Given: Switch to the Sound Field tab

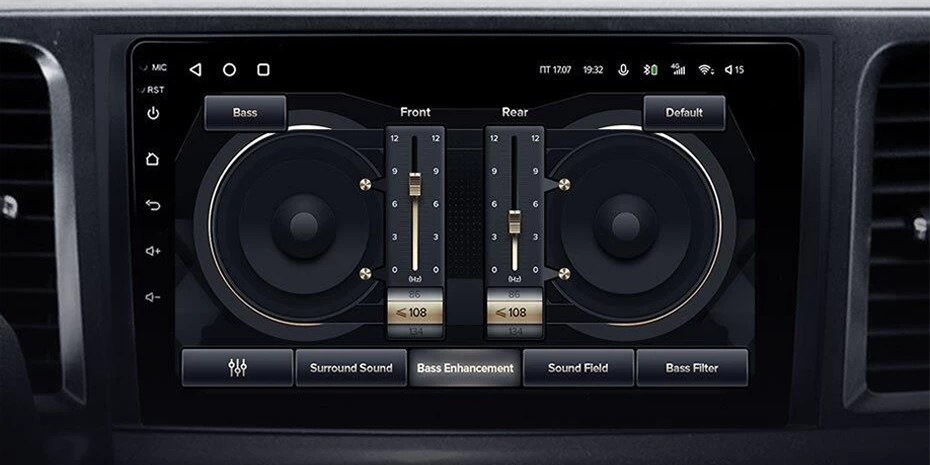Looking at the screenshot, I should (578, 368).
